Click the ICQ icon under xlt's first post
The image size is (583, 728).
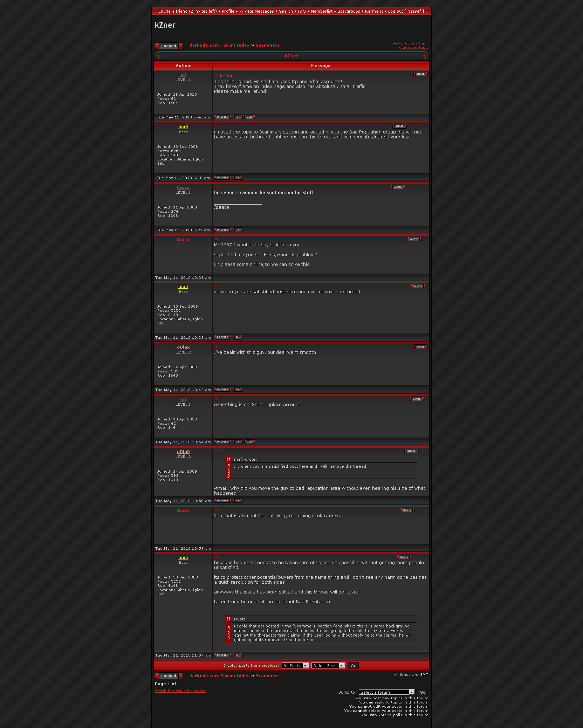[x=249, y=117]
